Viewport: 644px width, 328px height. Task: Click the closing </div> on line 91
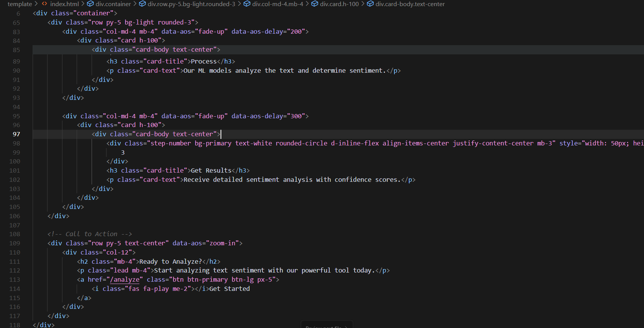103,80
